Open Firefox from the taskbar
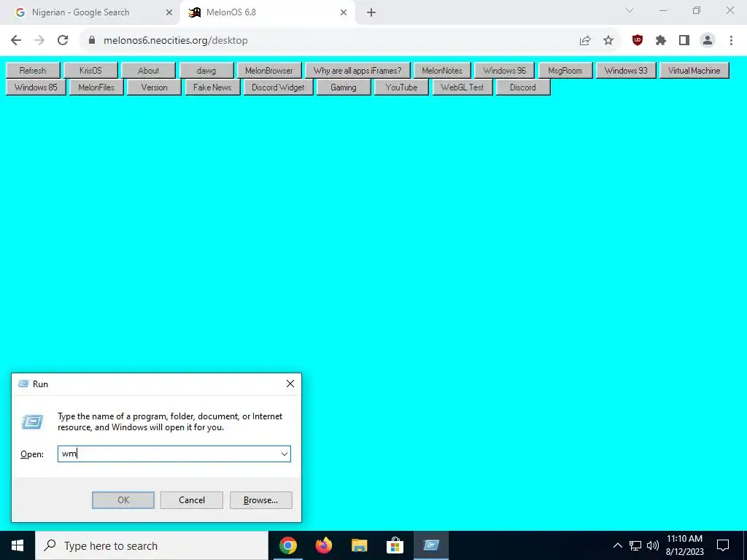Screen dimensions: 747x560 click(x=323, y=545)
